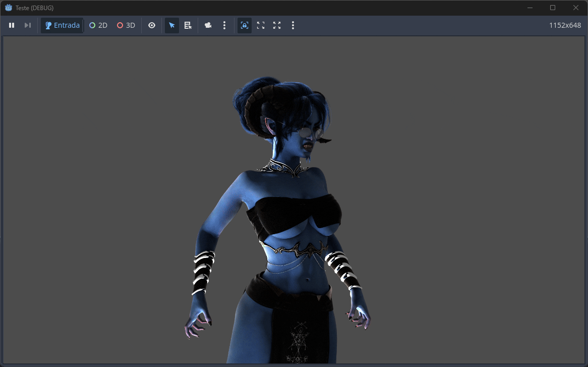Minimize the Teste debug window
588x367 pixels.
click(530, 8)
